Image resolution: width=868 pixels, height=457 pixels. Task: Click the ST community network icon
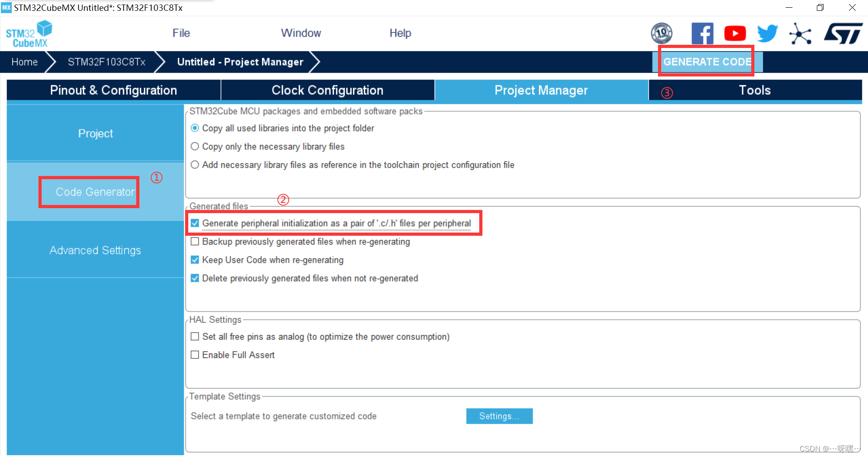pos(801,33)
